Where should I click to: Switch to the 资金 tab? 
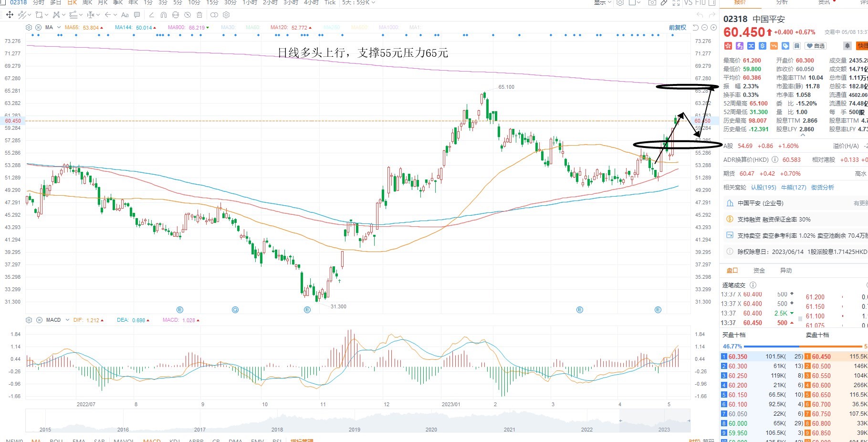pyautogui.click(x=759, y=270)
